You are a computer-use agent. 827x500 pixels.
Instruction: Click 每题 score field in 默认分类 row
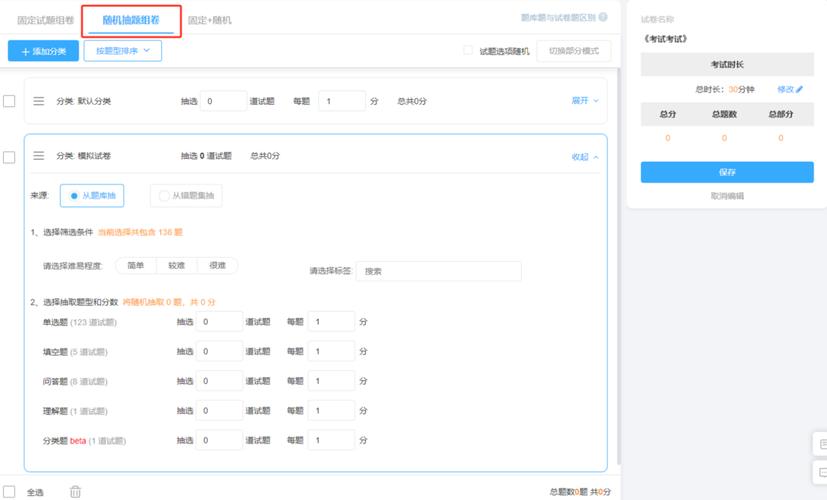(342, 101)
